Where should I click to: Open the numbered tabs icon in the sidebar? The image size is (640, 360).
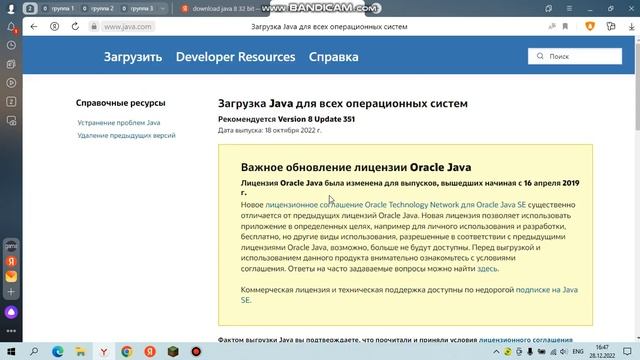point(11,102)
